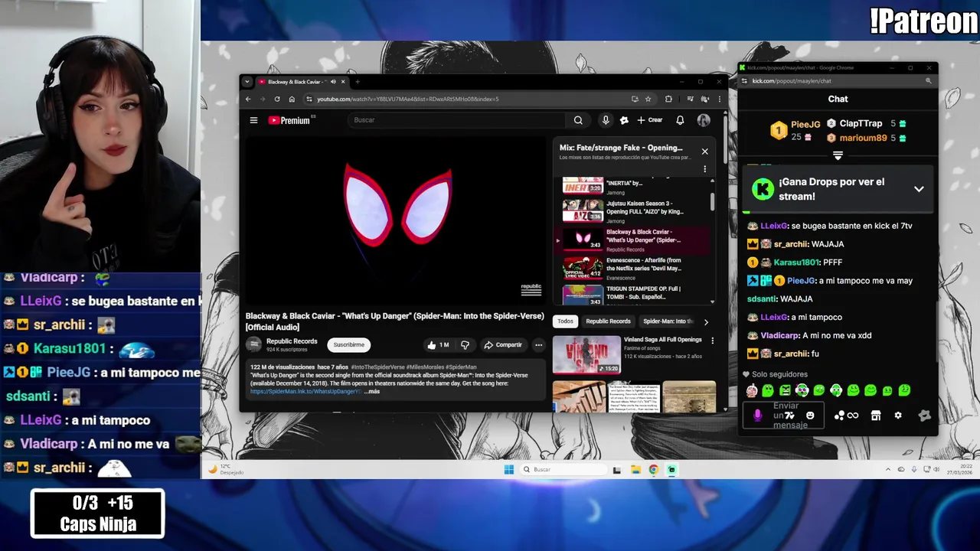The height and width of the screenshot is (551, 980).
Task: Open the tab search dropdown arrow
Action: tap(247, 82)
